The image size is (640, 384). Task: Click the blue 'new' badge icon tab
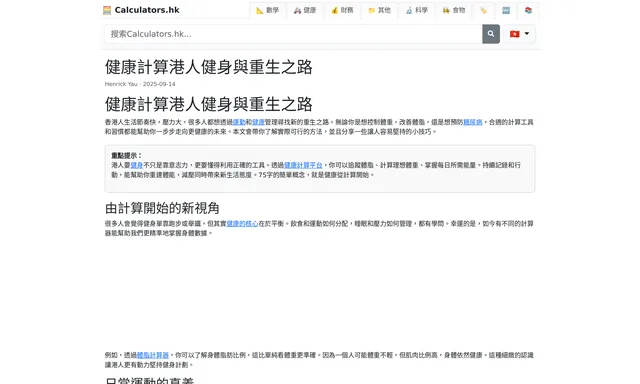click(x=506, y=10)
